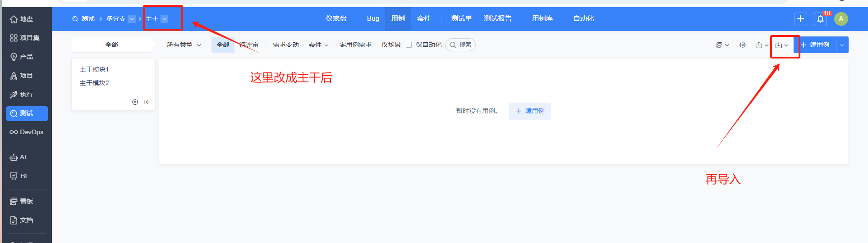Switch to the Bug tab

tap(373, 18)
